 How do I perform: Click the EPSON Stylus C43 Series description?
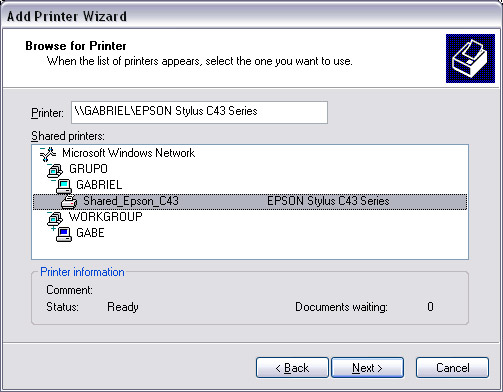pos(328,201)
